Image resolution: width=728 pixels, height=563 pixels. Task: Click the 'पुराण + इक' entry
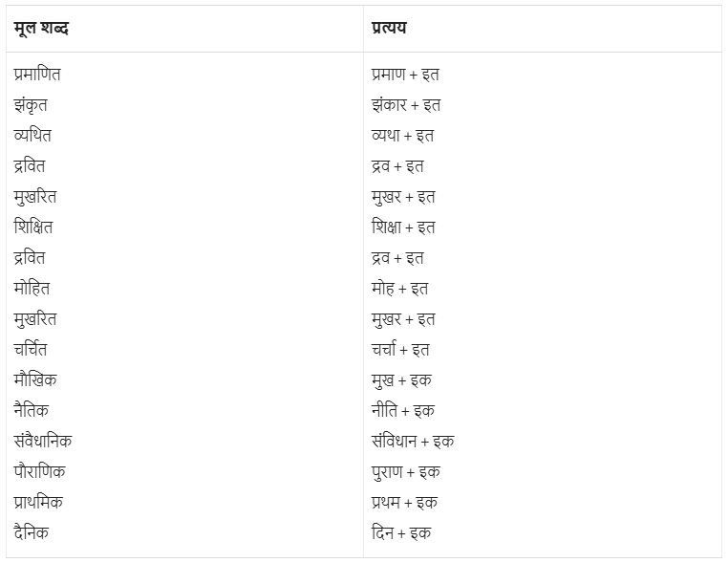click(405, 471)
